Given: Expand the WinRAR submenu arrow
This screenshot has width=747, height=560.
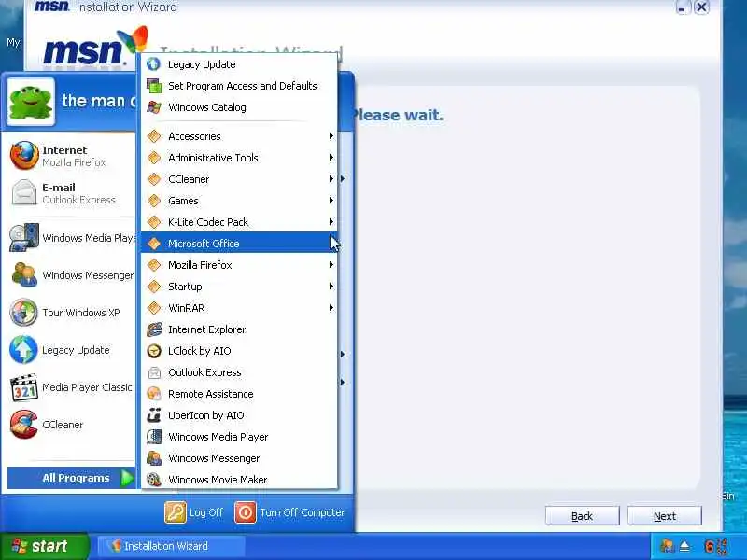Looking at the screenshot, I should tap(331, 308).
